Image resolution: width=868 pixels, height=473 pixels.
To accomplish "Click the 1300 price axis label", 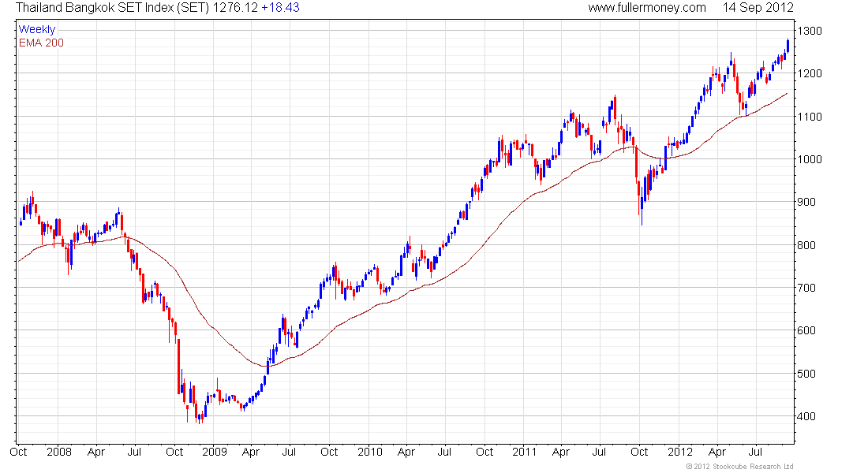I will click(x=810, y=31).
